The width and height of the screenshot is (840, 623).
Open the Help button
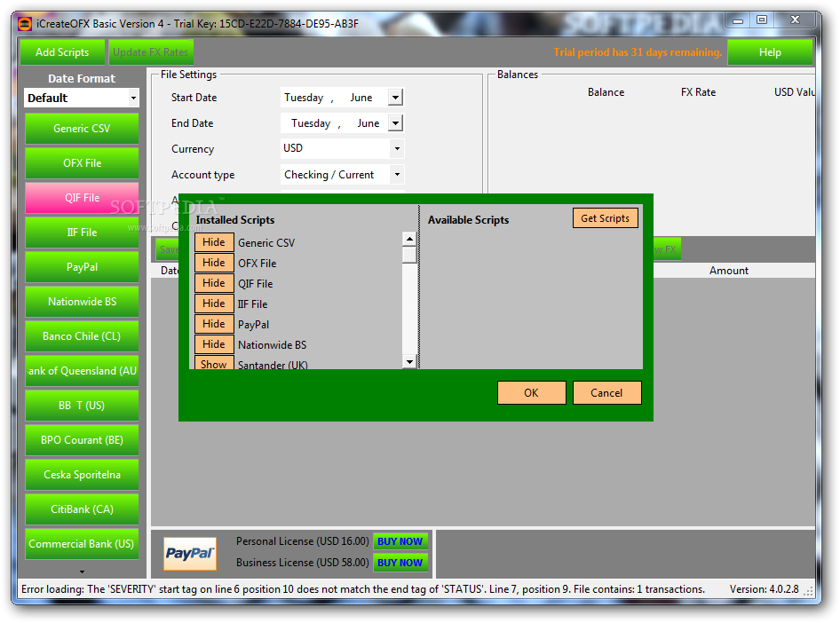pos(770,52)
